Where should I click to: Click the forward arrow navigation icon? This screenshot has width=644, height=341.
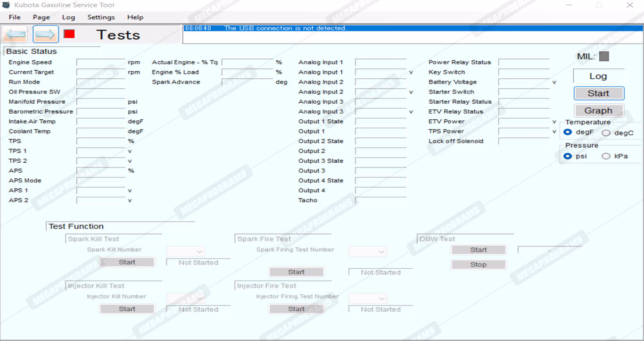46,34
